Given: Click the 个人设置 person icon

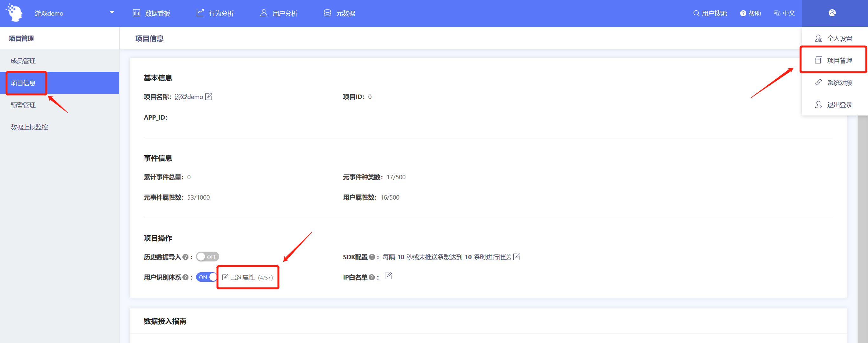Looking at the screenshot, I should click(x=819, y=38).
